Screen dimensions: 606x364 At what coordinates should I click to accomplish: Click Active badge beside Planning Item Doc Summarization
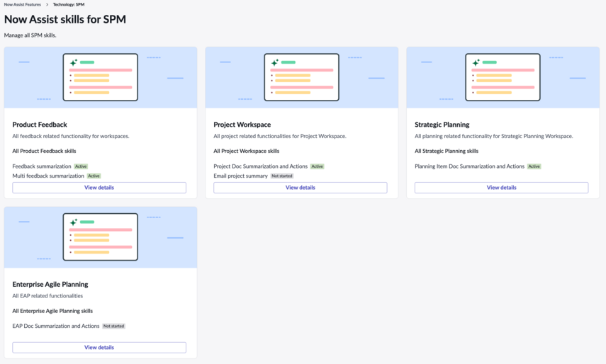coord(534,166)
